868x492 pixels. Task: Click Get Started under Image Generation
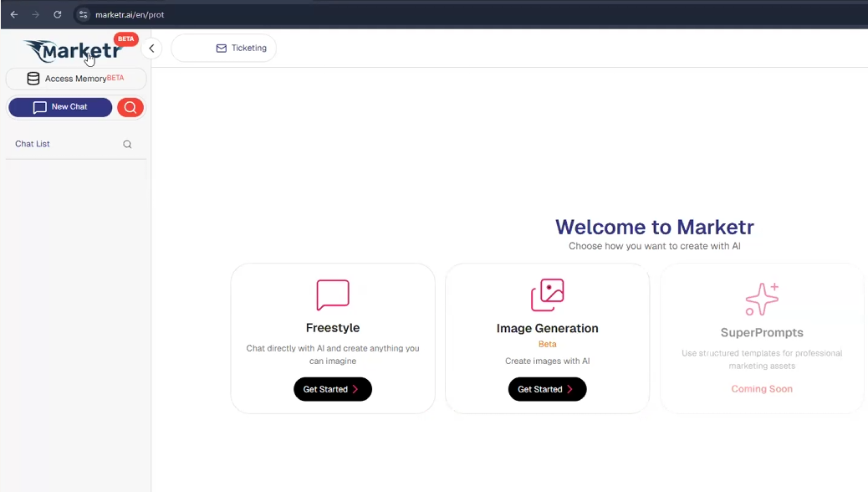[x=548, y=389]
